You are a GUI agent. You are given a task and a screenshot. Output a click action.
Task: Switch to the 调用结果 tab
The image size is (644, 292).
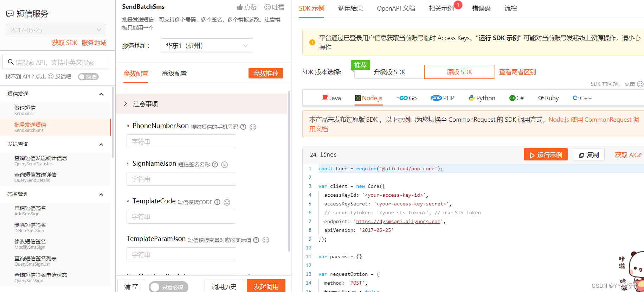(x=350, y=8)
